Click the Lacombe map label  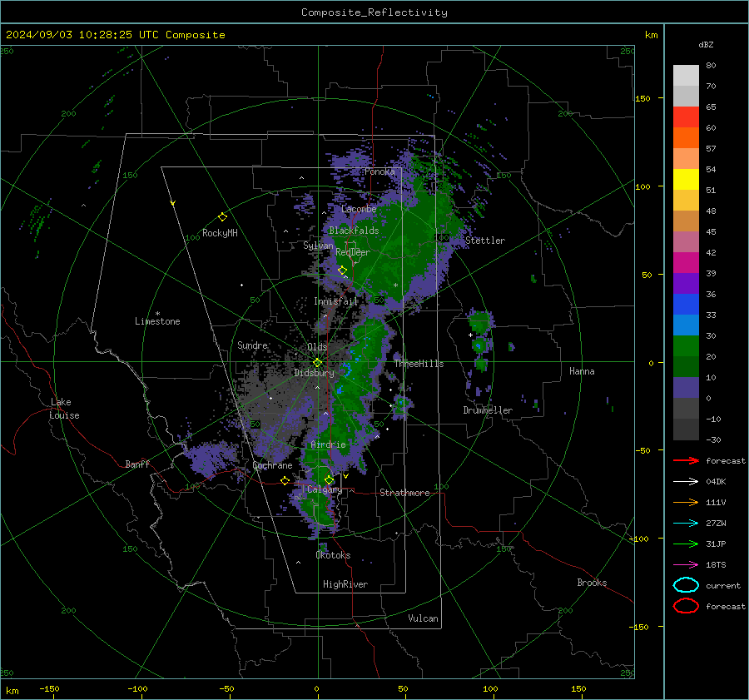point(359,209)
